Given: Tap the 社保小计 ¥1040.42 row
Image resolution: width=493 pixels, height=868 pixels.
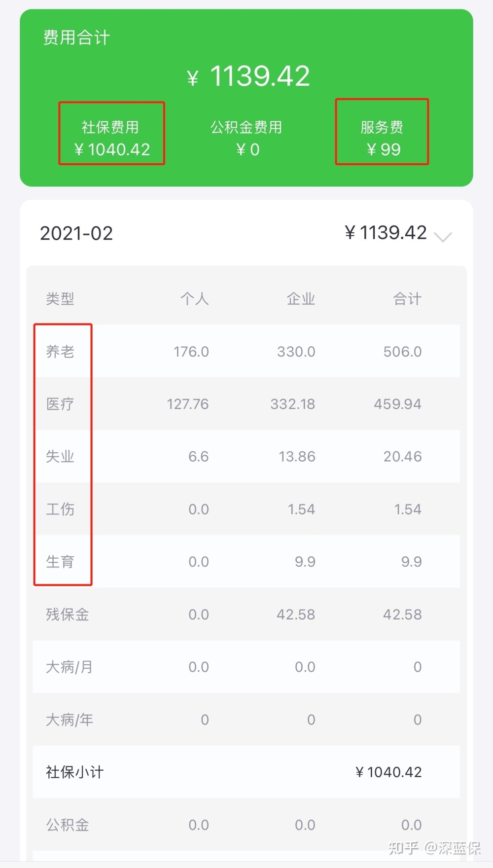Looking at the screenshot, I should tap(246, 772).
